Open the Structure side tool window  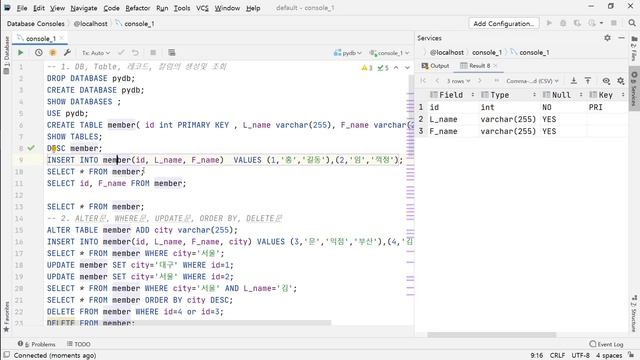(634, 313)
